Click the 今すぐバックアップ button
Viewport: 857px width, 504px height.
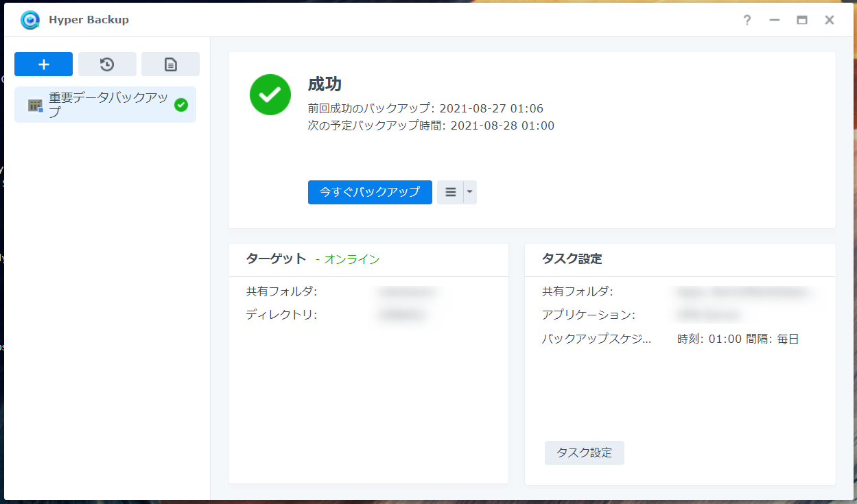(x=370, y=192)
